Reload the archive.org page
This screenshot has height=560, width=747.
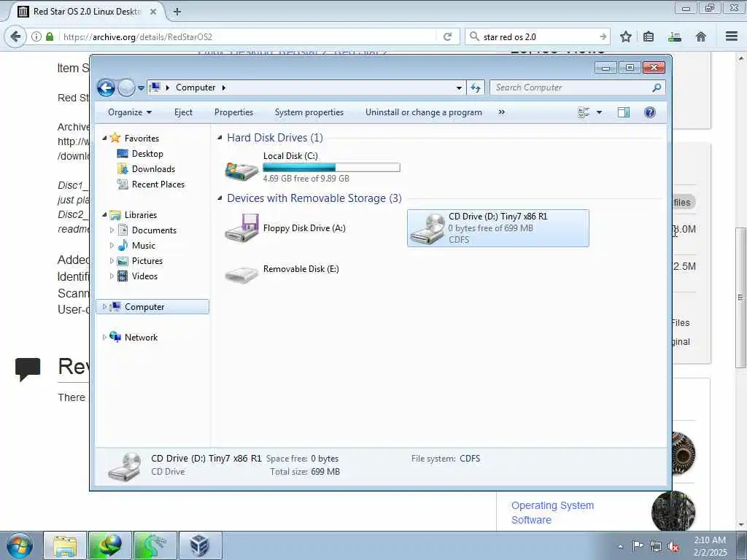447,36
